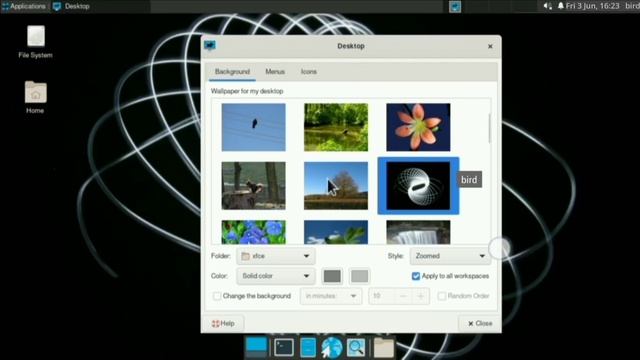Open the Home folder desktop icon
Viewport: 640px width, 360px height.
(x=36, y=97)
